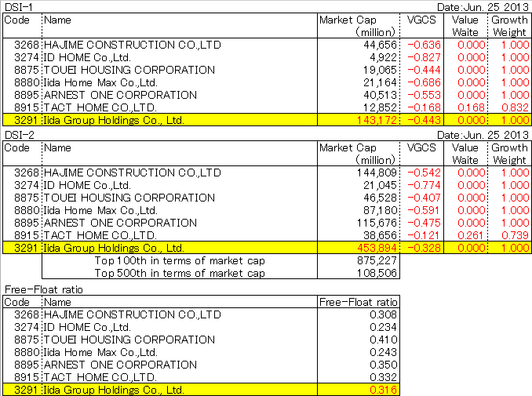The height and width of the screenshot is (396, 532).
Task: Click DSI-2 TOUEI HOUSING market cap 46,528
Action: point(380,198)
